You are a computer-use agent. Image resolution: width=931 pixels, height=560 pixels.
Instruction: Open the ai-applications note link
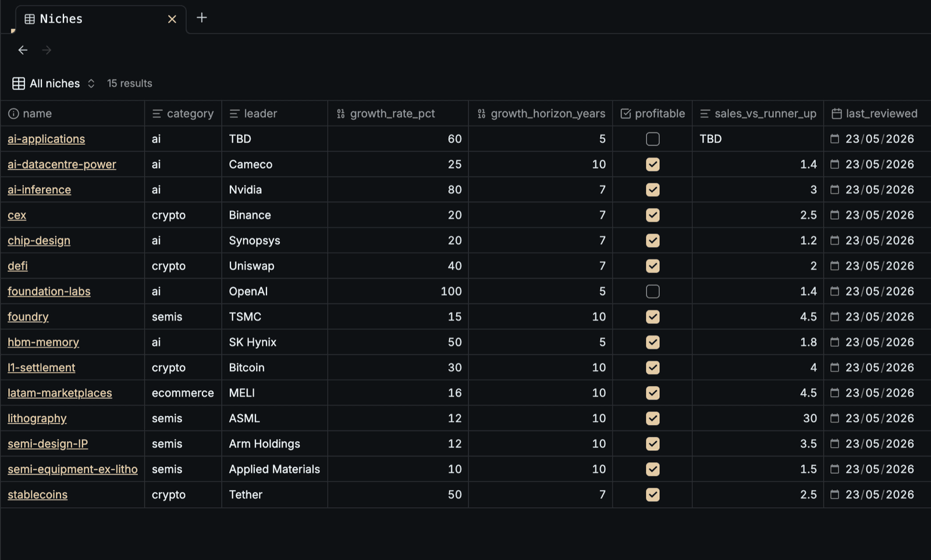point(46,139)
